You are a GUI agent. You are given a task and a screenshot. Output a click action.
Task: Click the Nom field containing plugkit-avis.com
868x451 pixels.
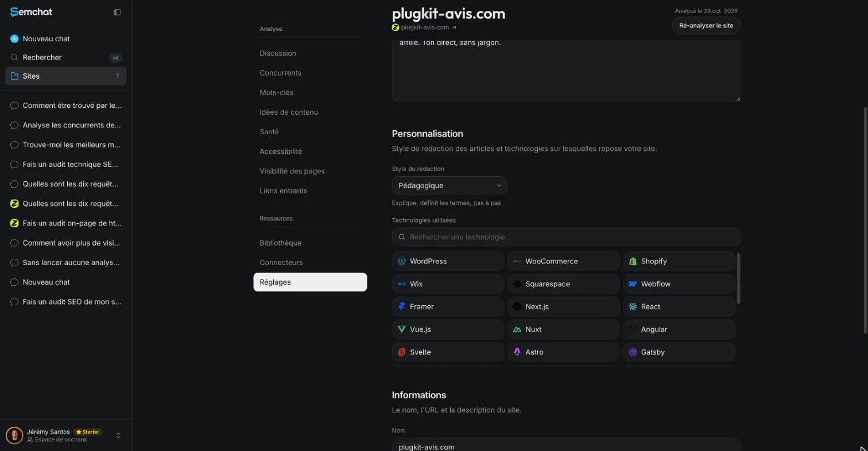click(566, 445)
